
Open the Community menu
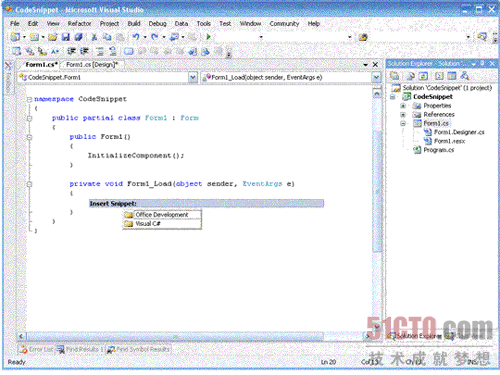(284, 24)
